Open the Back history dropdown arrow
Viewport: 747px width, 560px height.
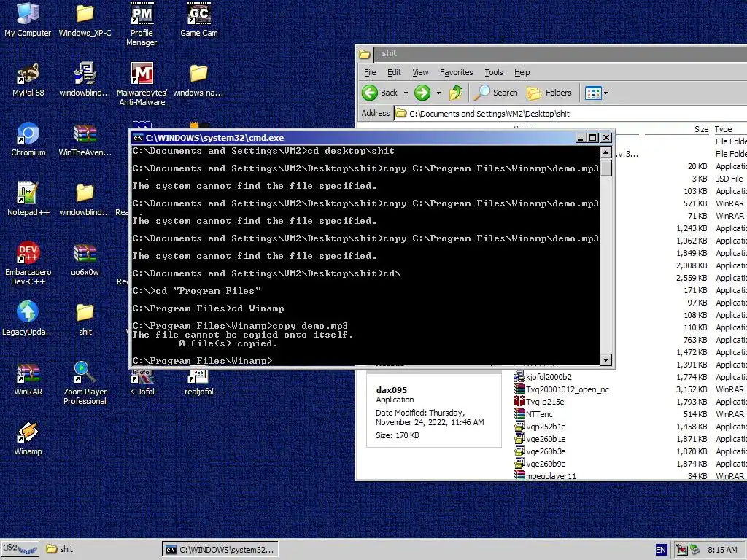(406, 93)
